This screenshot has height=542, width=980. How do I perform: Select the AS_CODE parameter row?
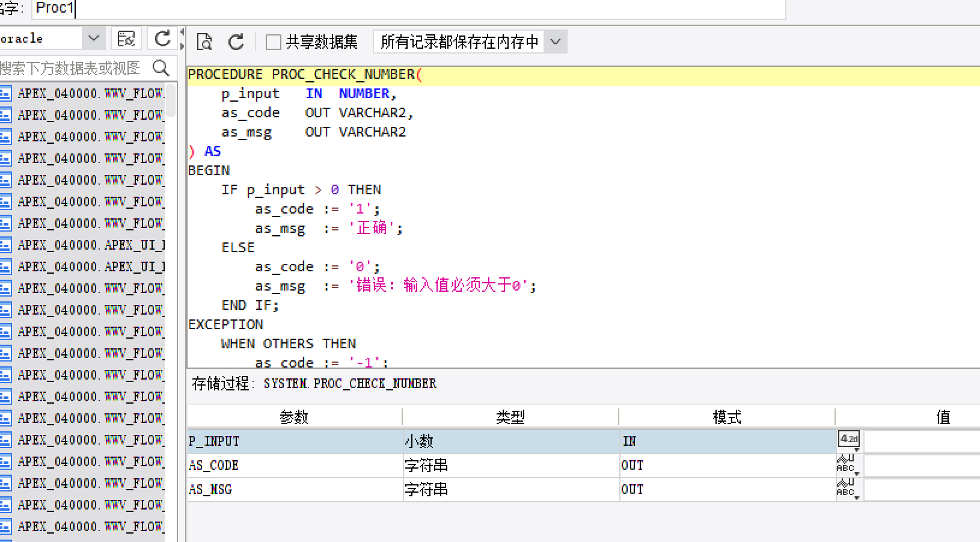295,465
